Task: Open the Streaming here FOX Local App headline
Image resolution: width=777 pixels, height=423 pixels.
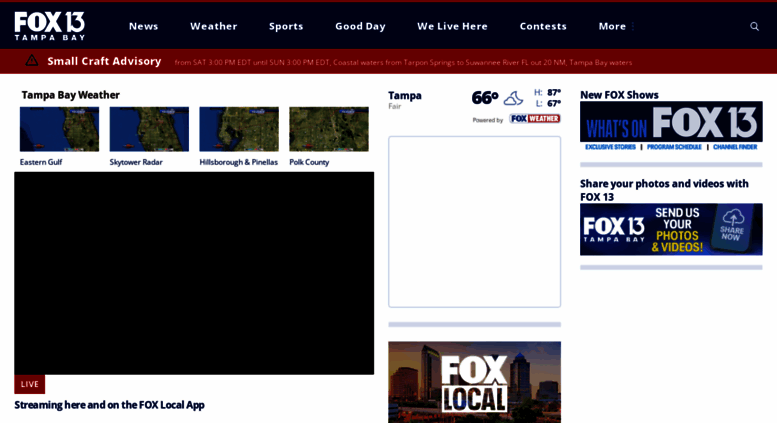Action: [109, 405]
